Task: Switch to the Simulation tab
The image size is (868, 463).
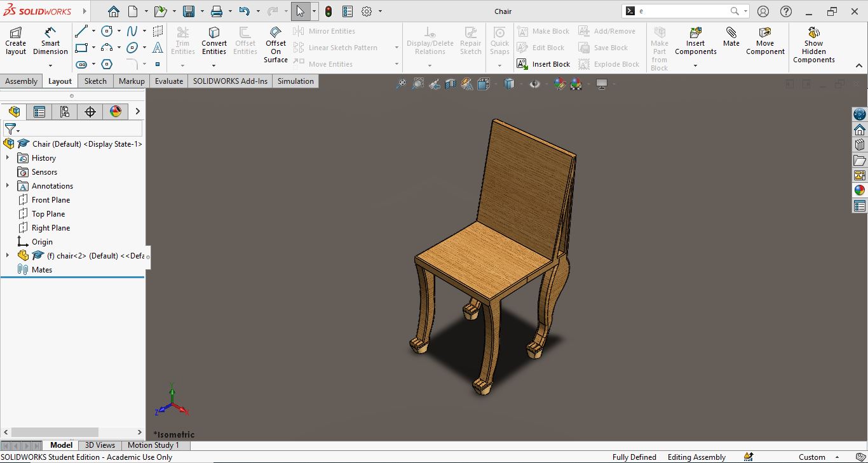Action: (295, 81)
